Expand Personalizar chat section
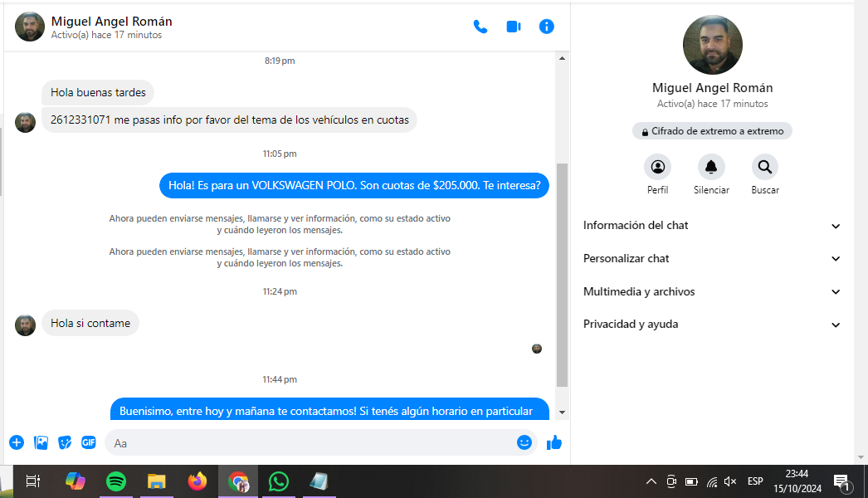The height and width of the screenshot is (498, 868). [x=712, y=259]
